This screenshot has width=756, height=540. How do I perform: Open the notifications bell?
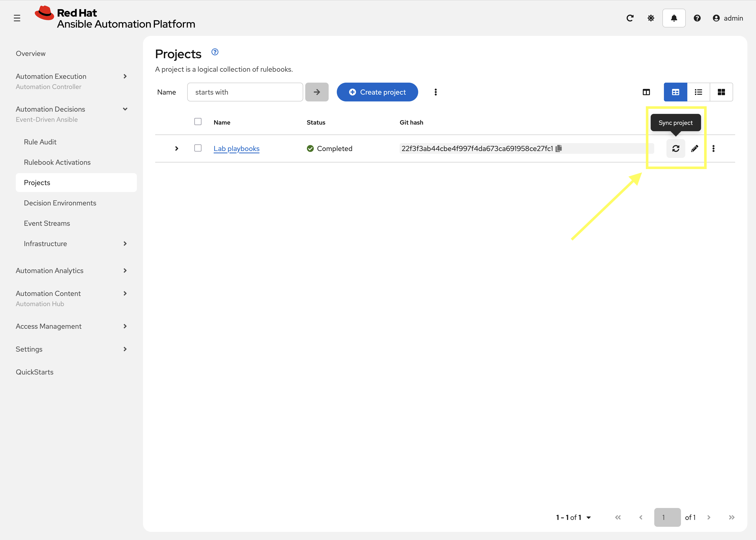pos(674,18)
